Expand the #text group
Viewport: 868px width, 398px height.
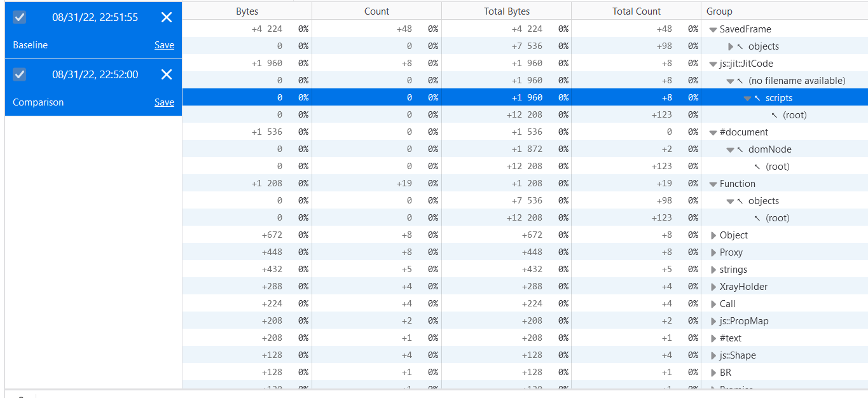pos(713,338)
